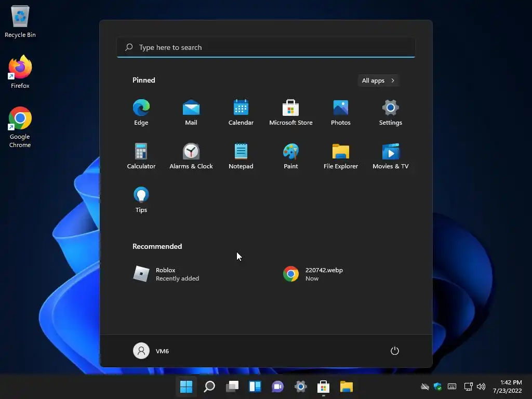Open the Tips app
This screenshot has height=399, width=532.
click(x=141, y=200)
